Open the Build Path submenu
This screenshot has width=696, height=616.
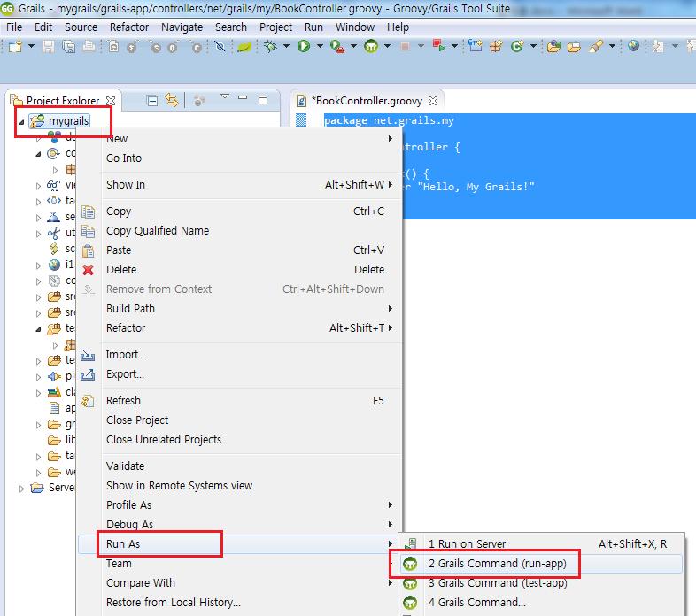(240, 309)
